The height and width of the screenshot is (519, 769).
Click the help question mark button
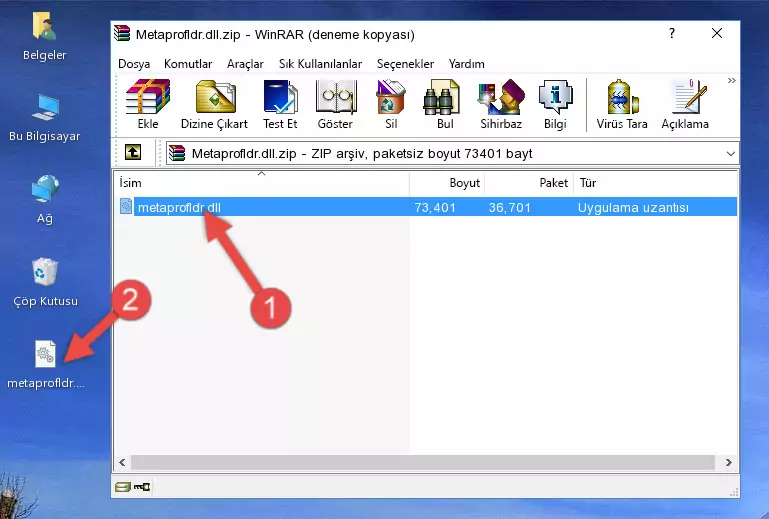[x=672, y=33]
